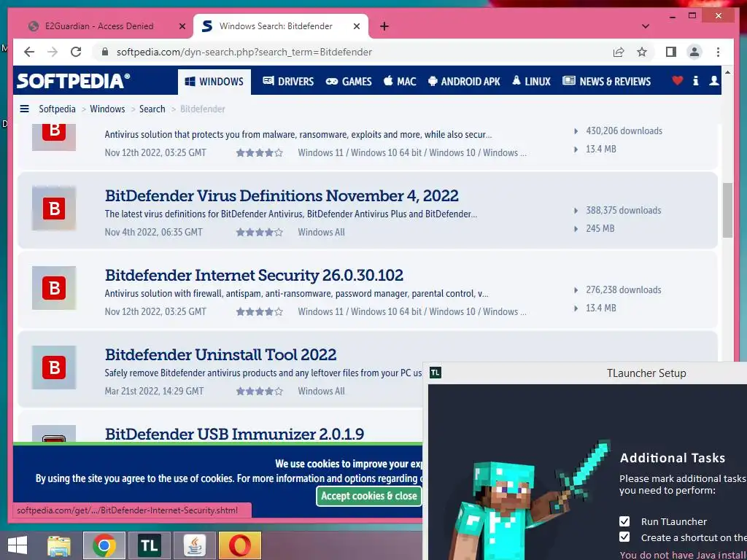Open the WINDOWS section tab

pos(214,82)
